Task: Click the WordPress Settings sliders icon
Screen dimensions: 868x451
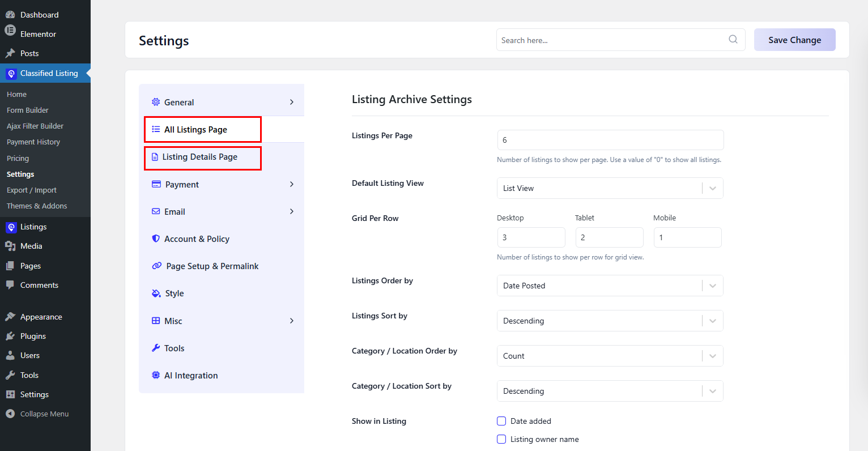Action: point(10,394)
